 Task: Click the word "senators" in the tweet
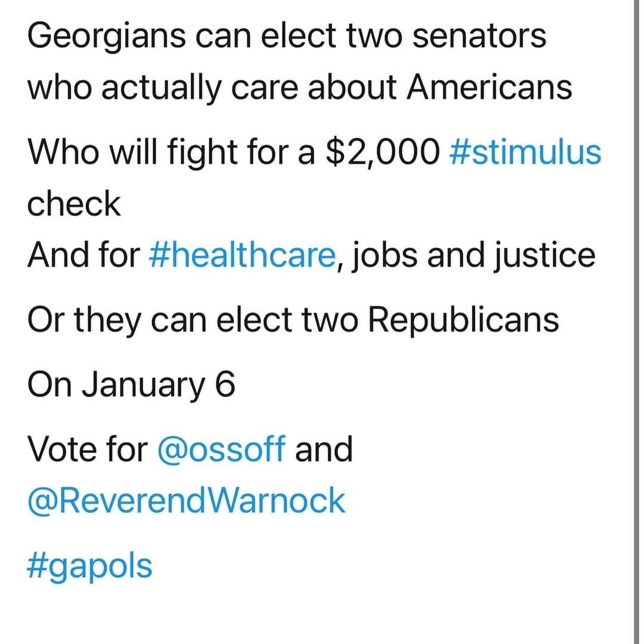tap(479, 36)
